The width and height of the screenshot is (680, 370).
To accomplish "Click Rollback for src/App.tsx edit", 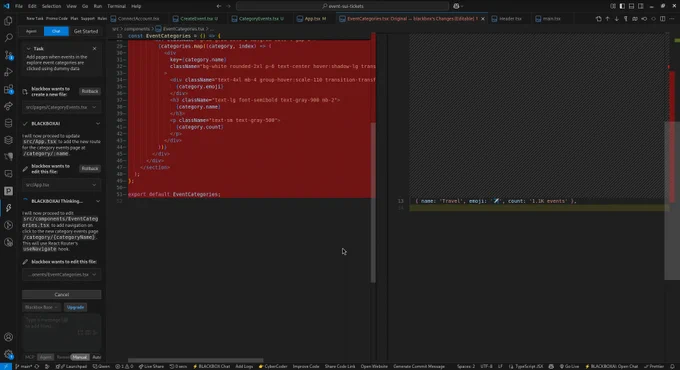I will pyautogui.click(x=90, y=169).
